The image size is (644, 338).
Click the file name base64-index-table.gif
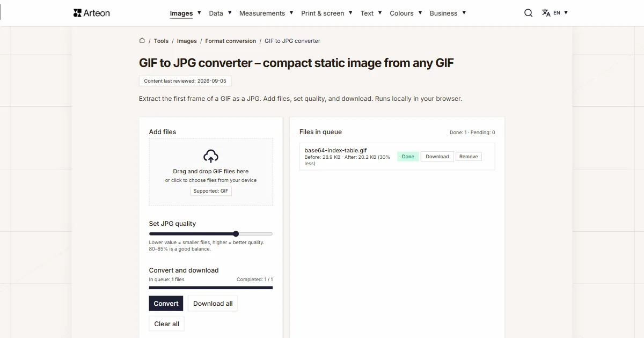(x=335, y=150)
